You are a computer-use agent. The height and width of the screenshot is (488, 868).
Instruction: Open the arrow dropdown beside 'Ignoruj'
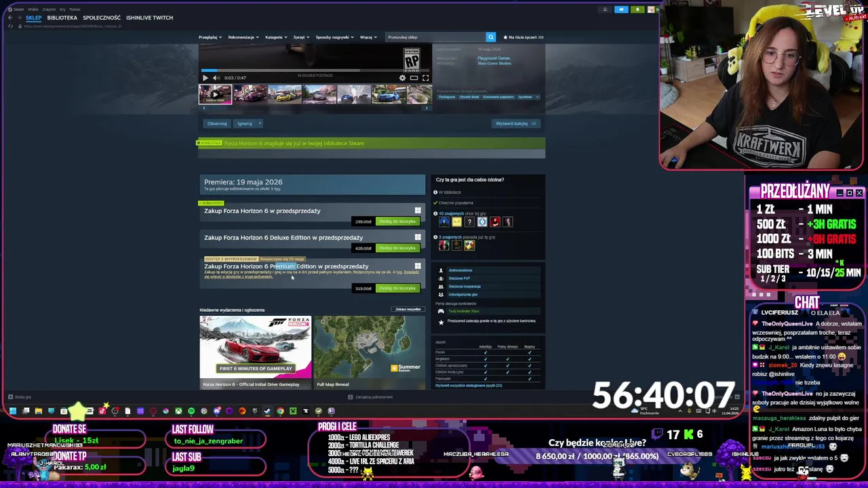(260, 123)
